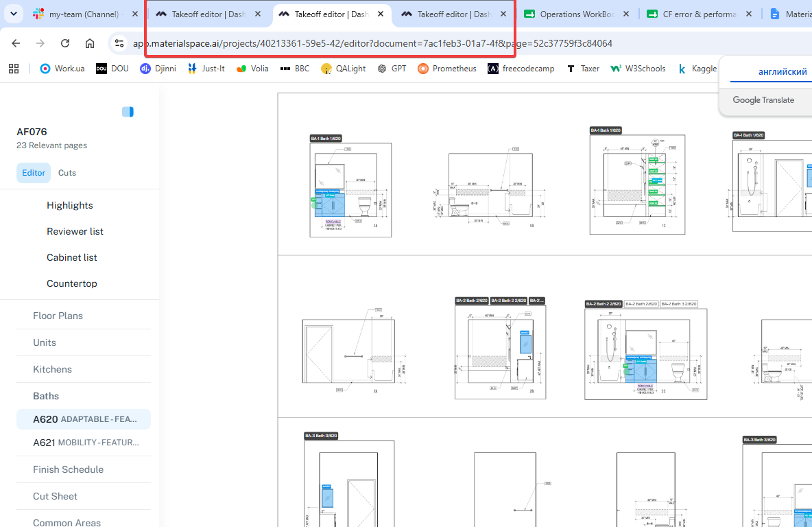Focus the materialspace.ai address bar URL
Image resolution: width=812 pixels, height=527 pixels.
point(372,43)
